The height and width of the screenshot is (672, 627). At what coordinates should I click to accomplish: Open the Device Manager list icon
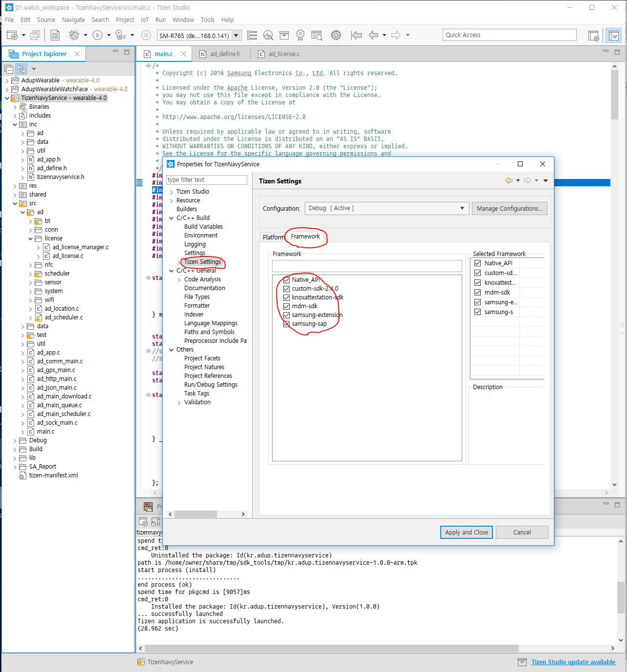click(x=252, y=35)
